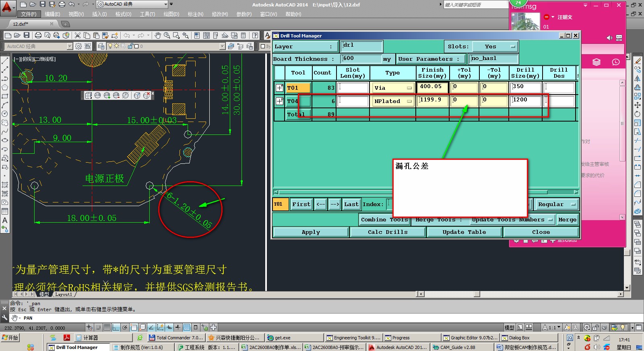Open the layer list dropdown arrow
The width and height of the screenshot is (644, 351).
coord(223,46)
